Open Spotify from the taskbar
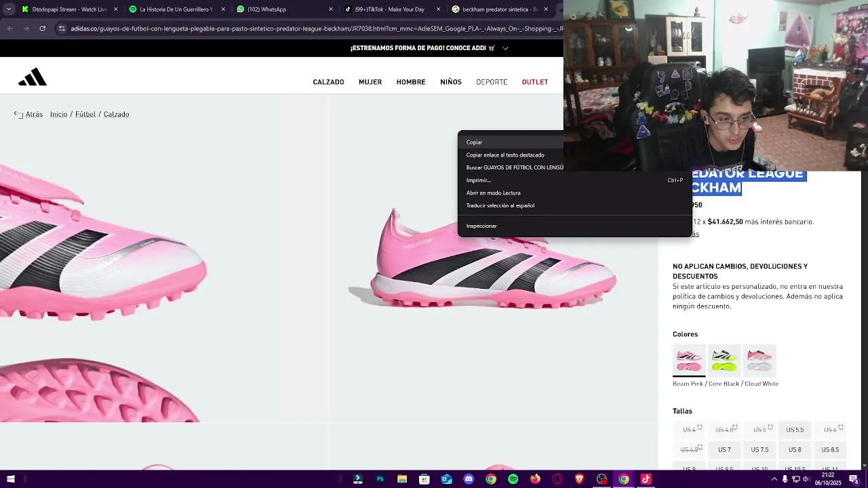The width and height of the screenshot is (868, 488). click(513, 479)
